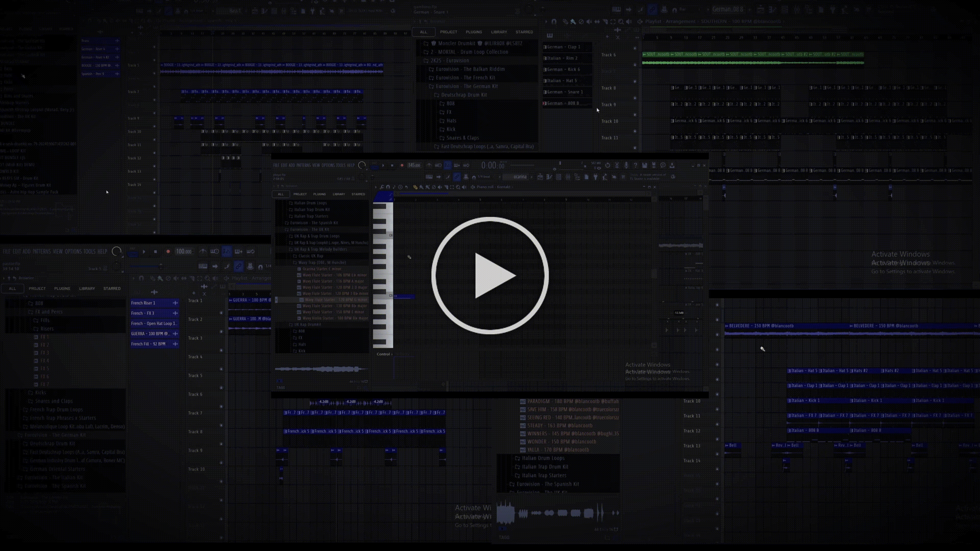Select pencil draw tool in Piano roll toolbar
The height and width of the screenshot is (551, 980).
click(x=415, y=187)
